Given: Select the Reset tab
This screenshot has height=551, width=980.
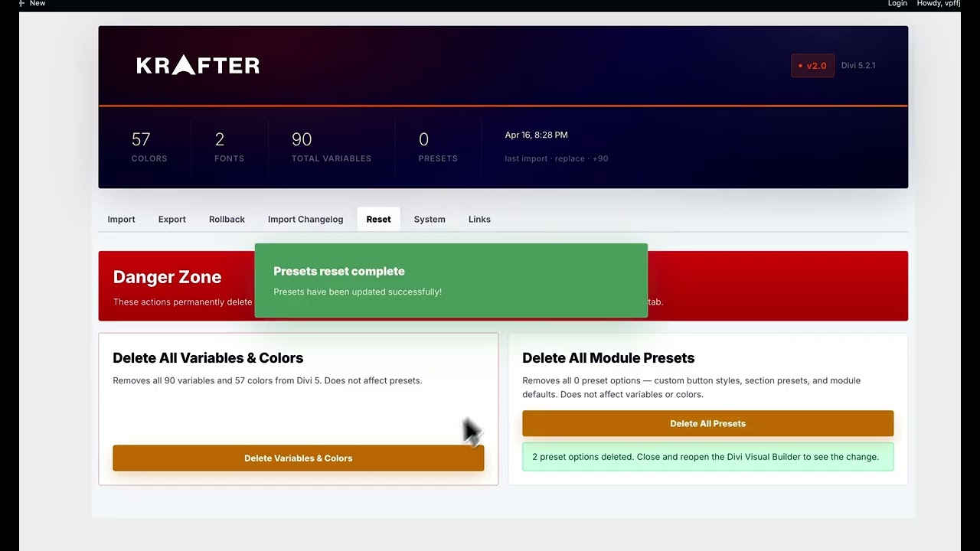Looking at the screenshot, I should (378, 219).
